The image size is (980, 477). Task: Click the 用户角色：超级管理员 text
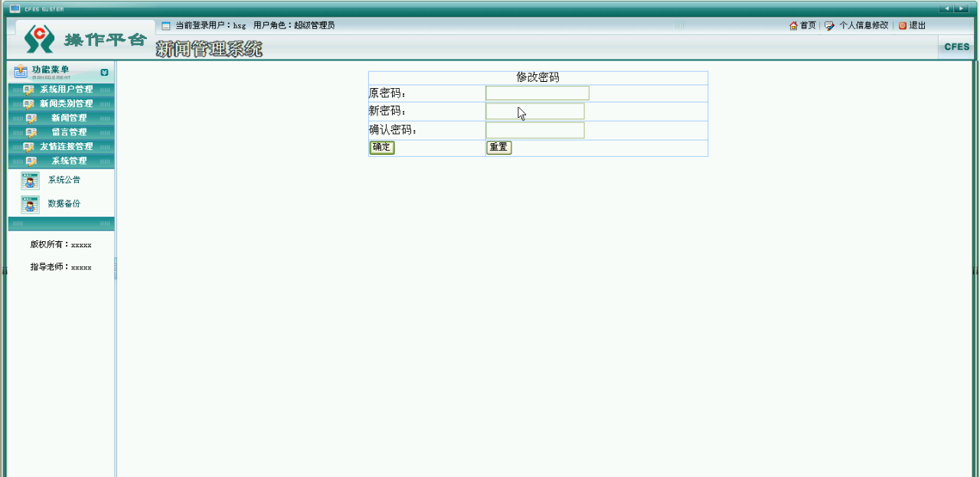(294, 25)
